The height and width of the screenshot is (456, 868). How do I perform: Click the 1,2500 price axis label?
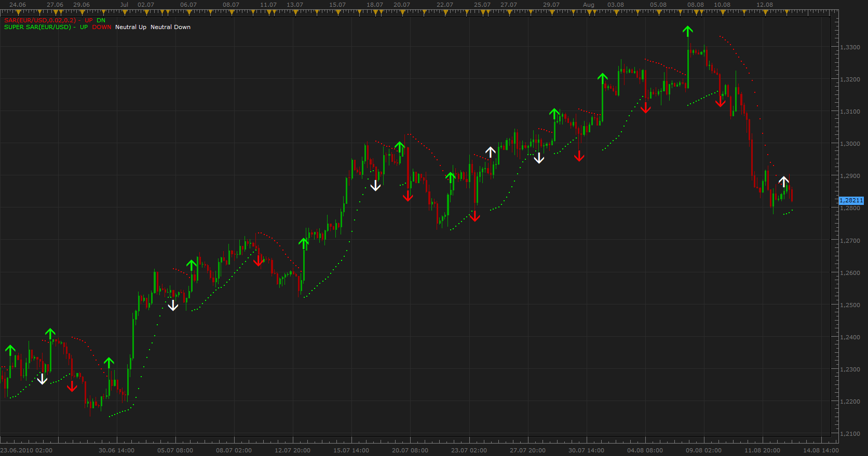click(x=850, y=305)
